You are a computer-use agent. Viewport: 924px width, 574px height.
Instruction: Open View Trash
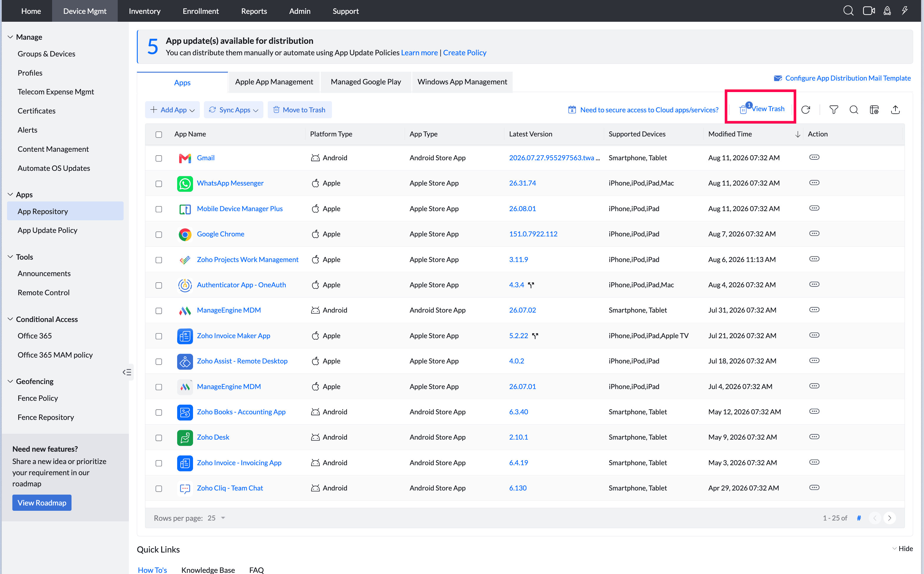tap(762, 109)
